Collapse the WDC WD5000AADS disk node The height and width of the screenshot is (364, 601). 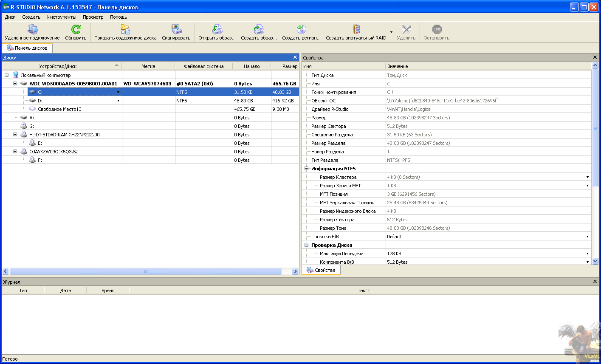tap(15, 84)
